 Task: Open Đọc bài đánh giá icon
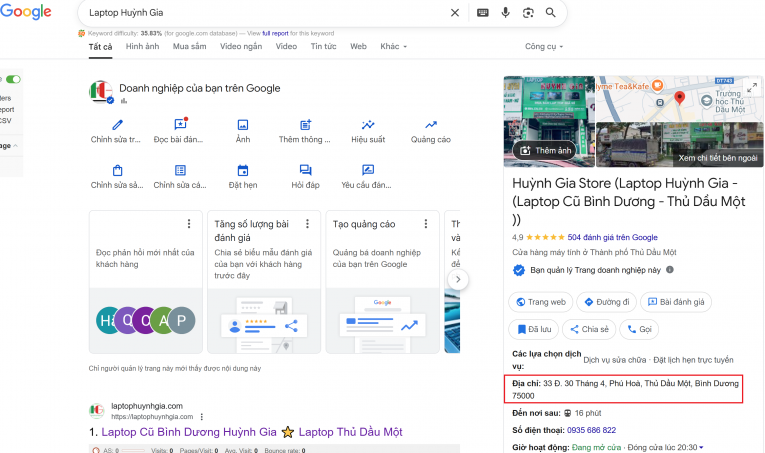click(180, 124)
